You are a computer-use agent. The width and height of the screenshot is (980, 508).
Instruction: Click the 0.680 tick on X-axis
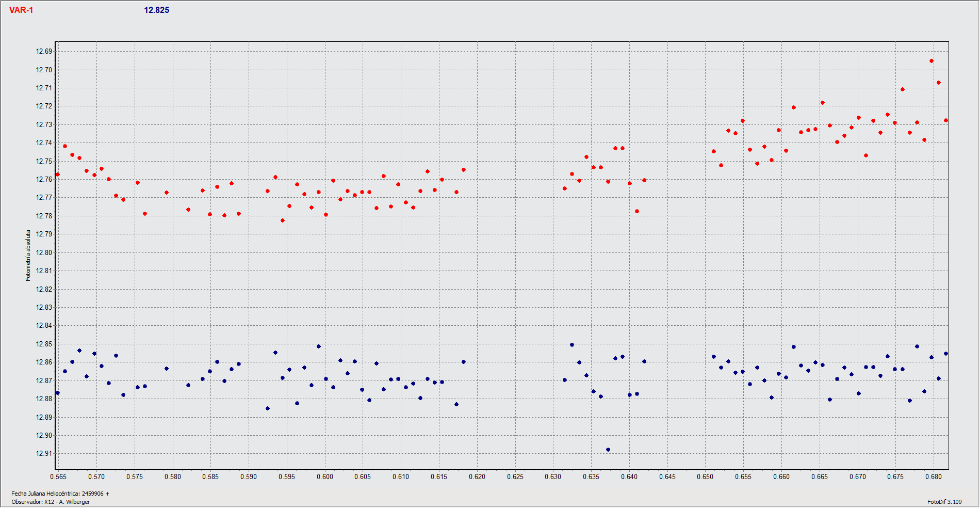click(934, 477)
